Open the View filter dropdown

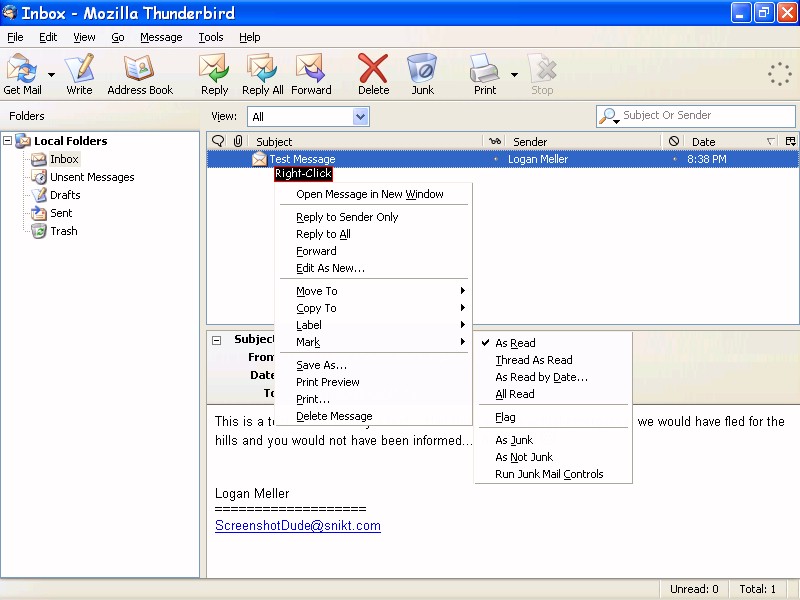point(360,116)
